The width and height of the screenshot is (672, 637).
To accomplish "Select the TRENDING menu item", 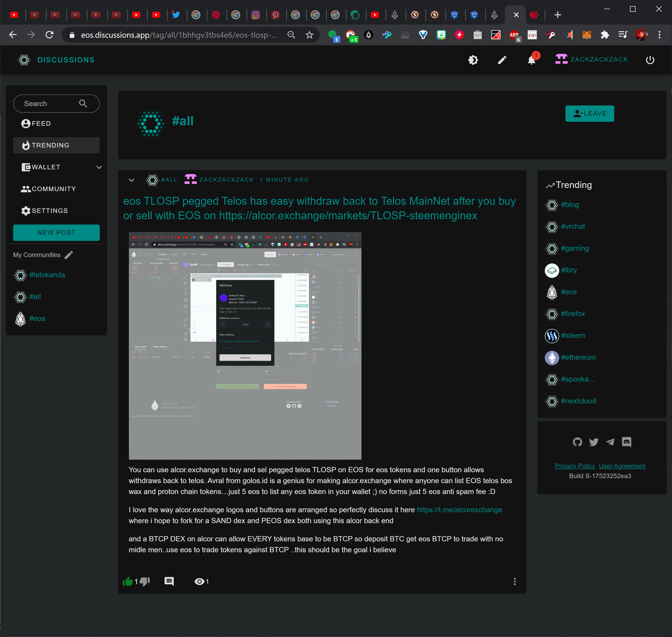I will [x=56, y=145].
